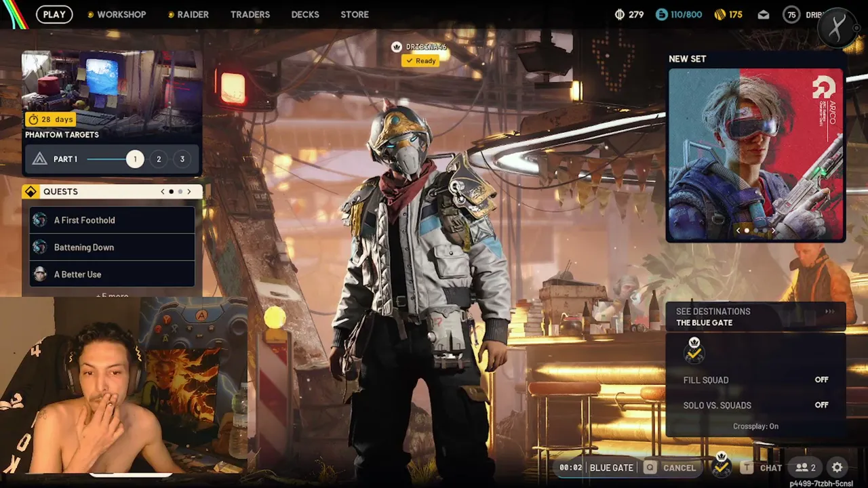Click the ready checkmark badge in bottom bar
Screen dimensions: 868x488
tap(722, 464)
